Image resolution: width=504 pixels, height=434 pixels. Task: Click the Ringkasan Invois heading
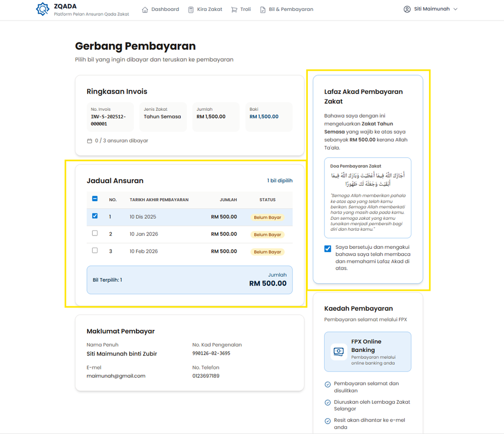tap(117, 92)
